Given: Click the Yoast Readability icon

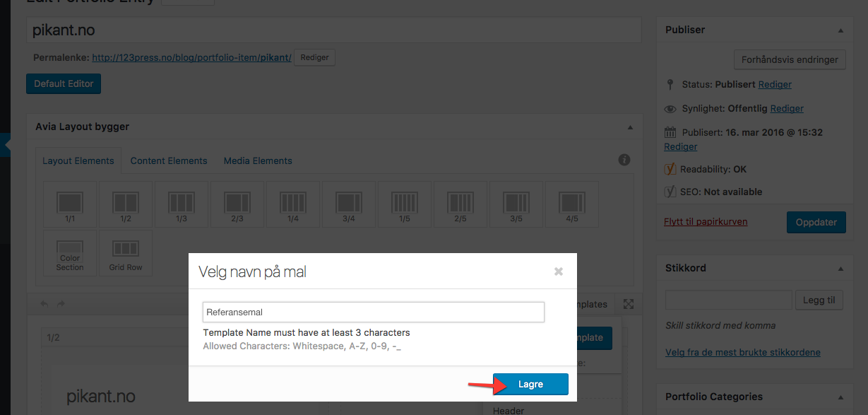Looking at the screenshot, I should pos(671,169).
